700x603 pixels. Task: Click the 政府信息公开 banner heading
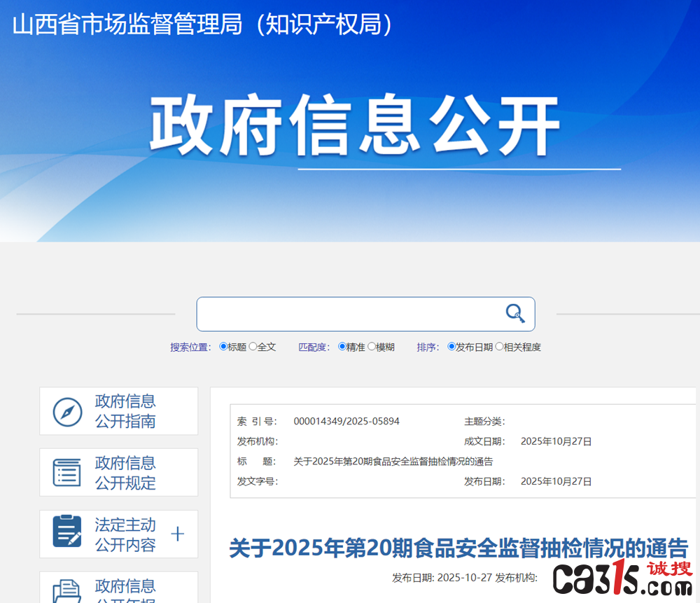354,125
